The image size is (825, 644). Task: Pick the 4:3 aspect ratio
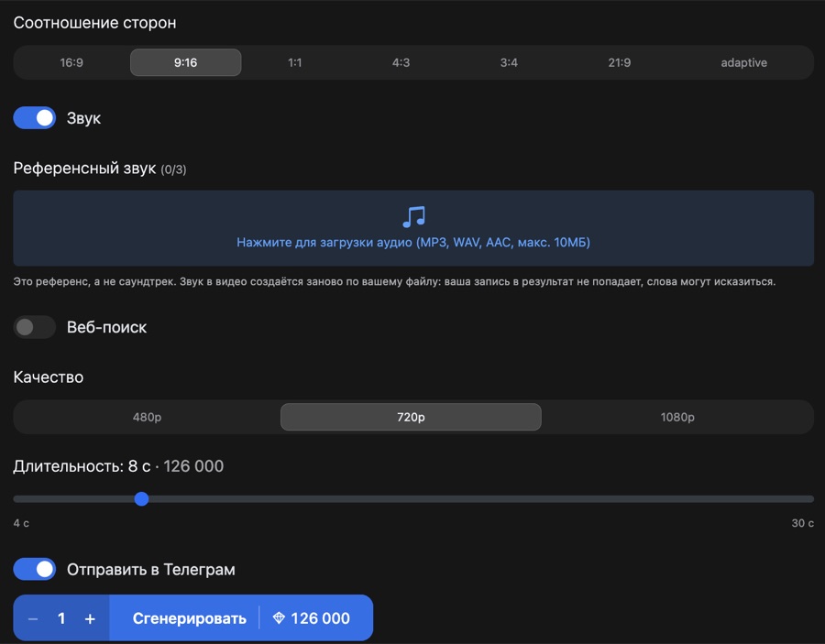401,62
